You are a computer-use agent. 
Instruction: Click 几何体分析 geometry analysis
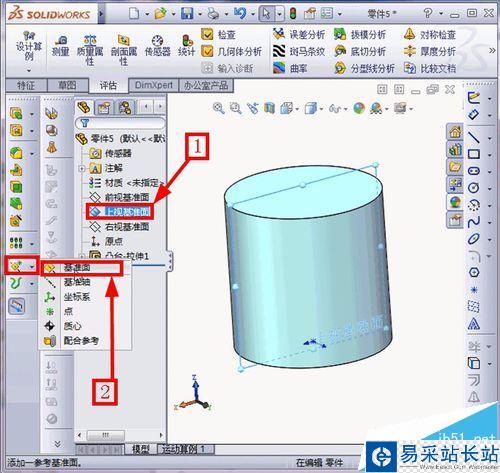coord(232,51)
